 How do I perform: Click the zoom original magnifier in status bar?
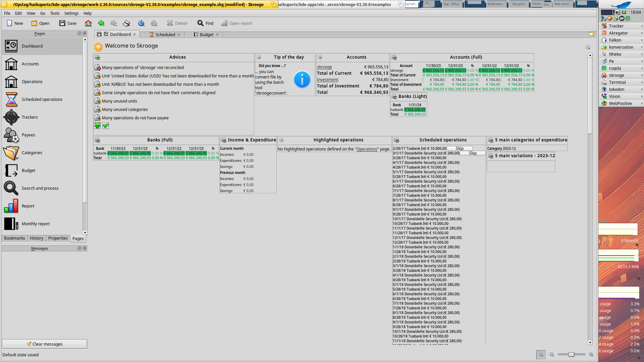click(541, 355)
